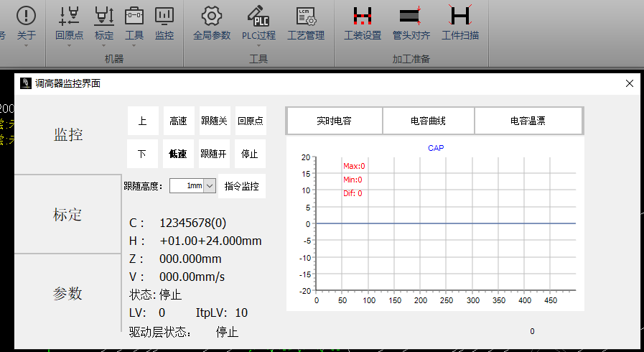Open the PLC过程 icon
The image size is (644, 352).
[258, 17]
